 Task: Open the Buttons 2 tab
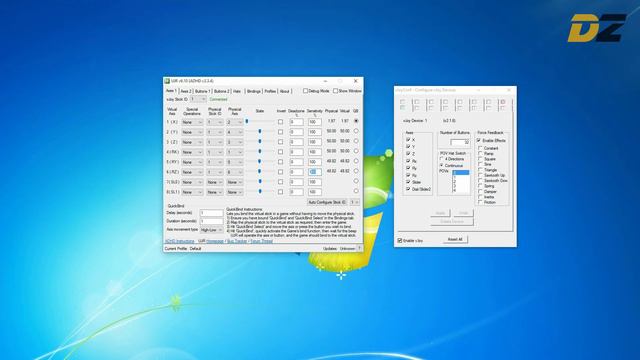point(221,91)
